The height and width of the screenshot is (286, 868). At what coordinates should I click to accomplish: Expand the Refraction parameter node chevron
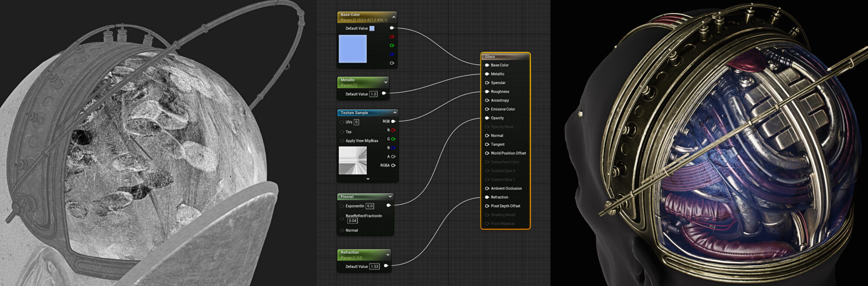click(388, 255)
